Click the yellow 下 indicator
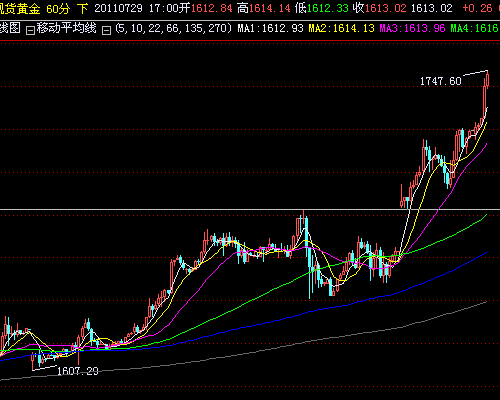This screenshot has height=400, width=500. (x=83, y=9)
